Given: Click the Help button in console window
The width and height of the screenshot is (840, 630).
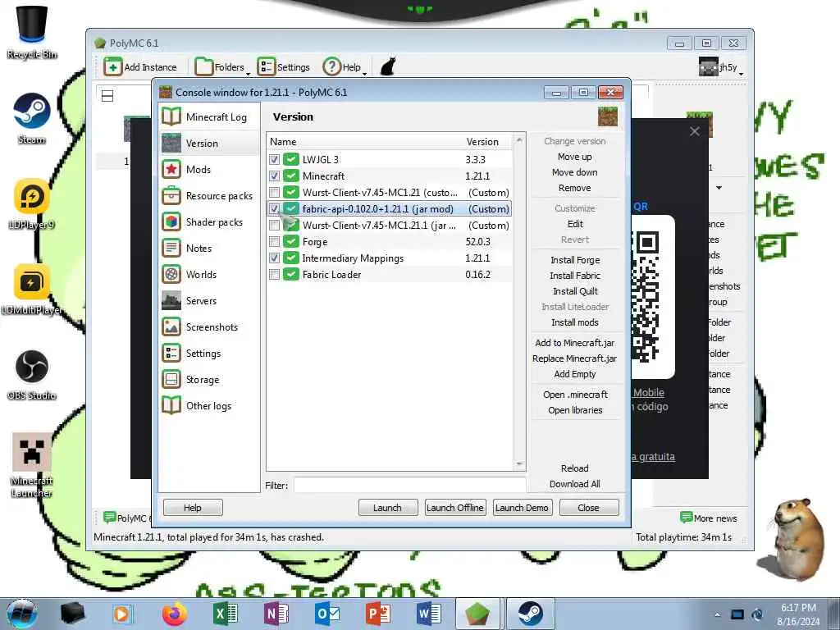Looking at the screenshot, I should pyautogui.click(x=192, y=507).
